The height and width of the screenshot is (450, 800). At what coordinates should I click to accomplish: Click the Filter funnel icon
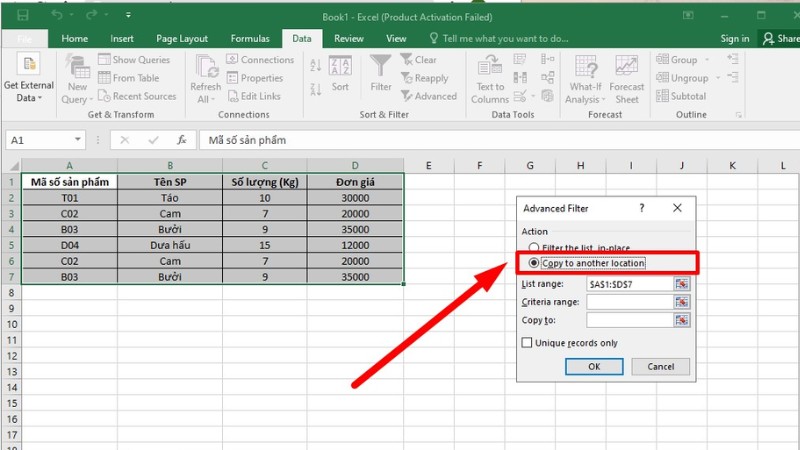(381, 69)
